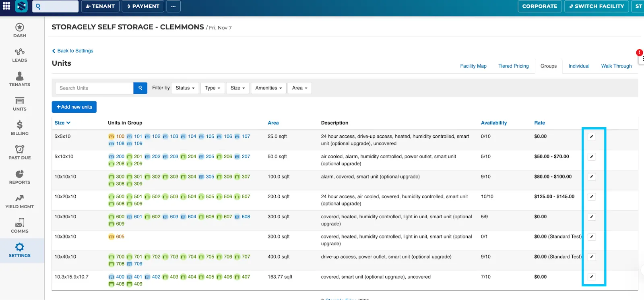Click the Add new units button

coord(74,107)
